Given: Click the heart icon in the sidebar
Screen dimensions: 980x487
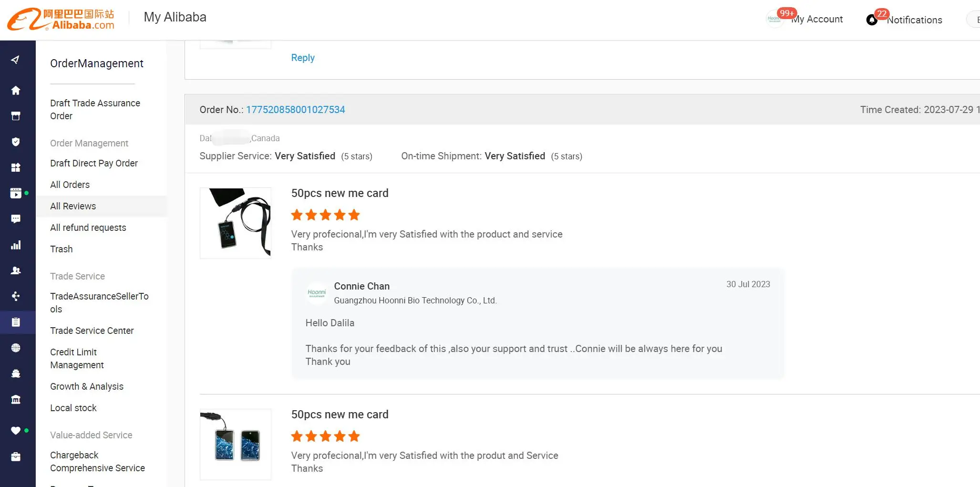Looking at the screenshot, I should tap(16, 430).
